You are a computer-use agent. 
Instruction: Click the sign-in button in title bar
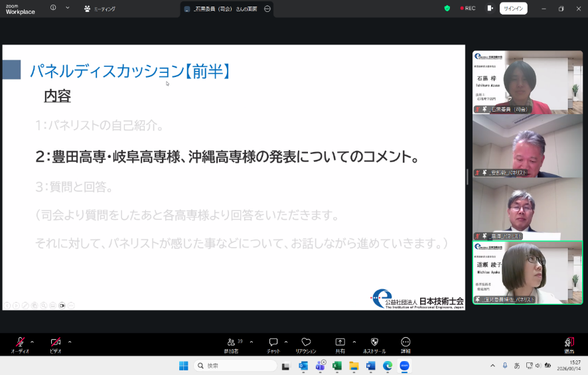coord(513,9)
